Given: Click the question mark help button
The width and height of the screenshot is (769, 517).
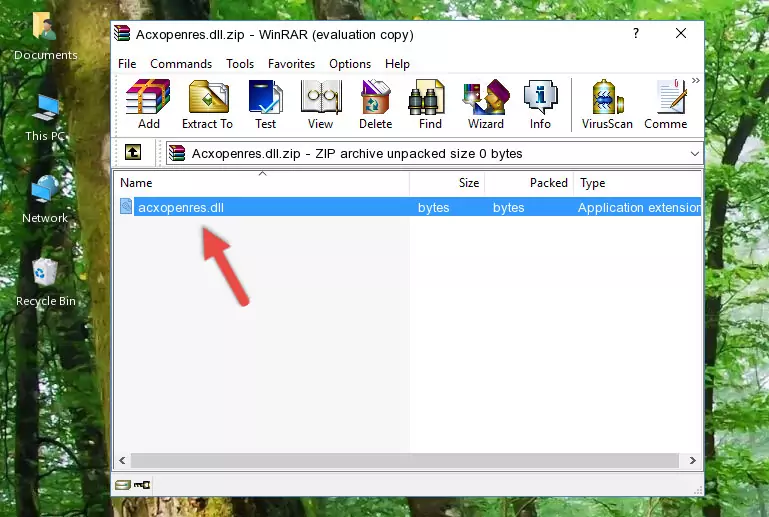Looking at the screenshot, I should [x=636, y=33].
